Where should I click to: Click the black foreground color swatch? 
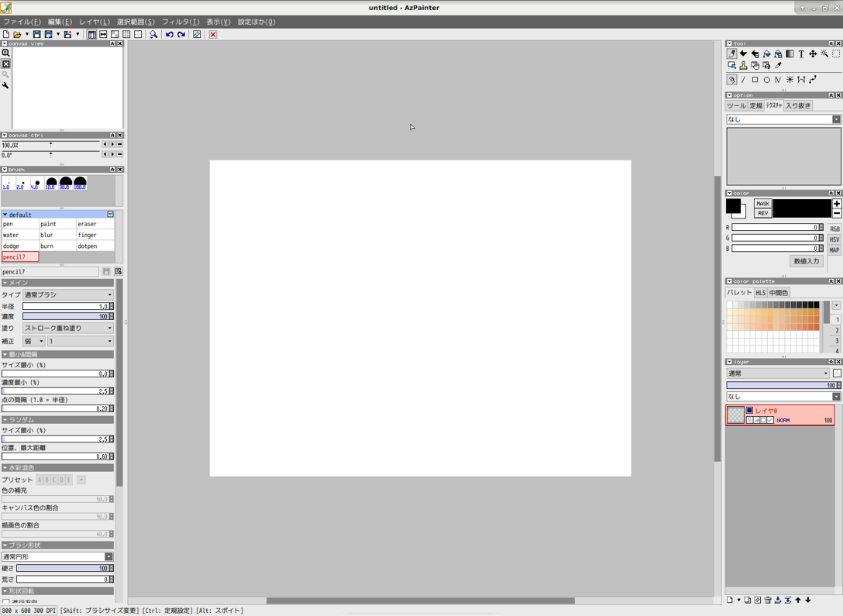pos(732,206)
